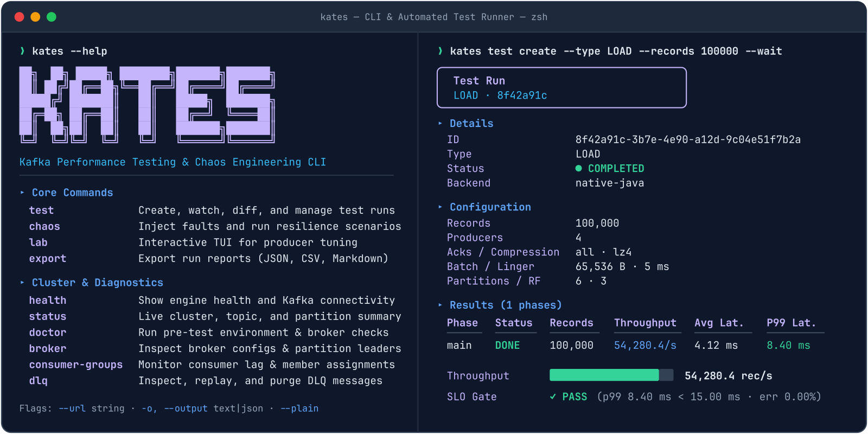Click the 54,280.4 rec/s throughput value

click(729, 375)
